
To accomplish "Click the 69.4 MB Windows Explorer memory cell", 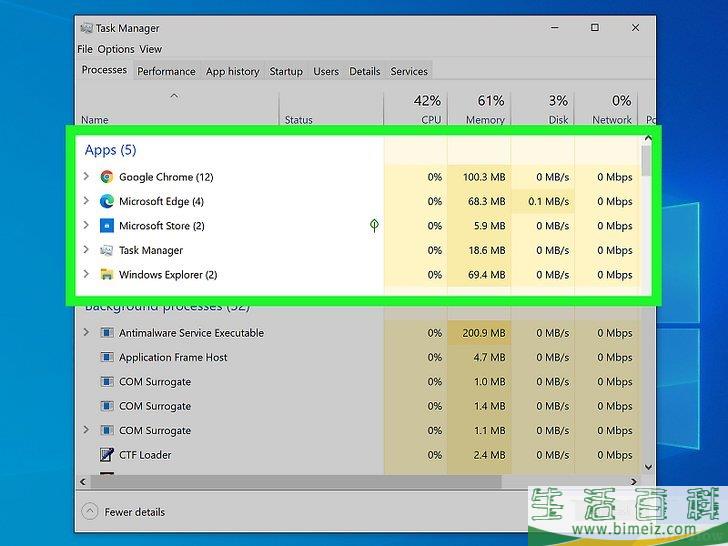I will click(x=479, y=274).
